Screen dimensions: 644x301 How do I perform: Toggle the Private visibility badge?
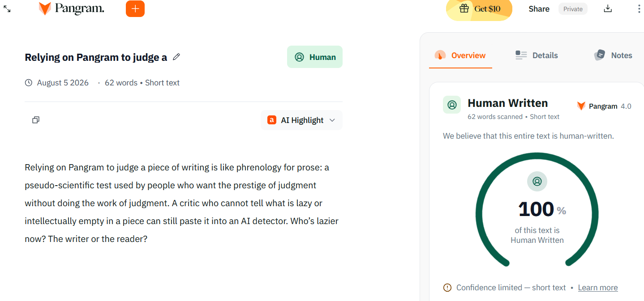[x=573, y=9]
